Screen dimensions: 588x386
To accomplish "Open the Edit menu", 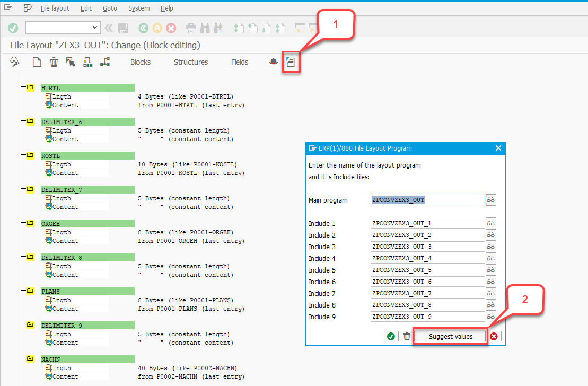I will click(86, 8).
